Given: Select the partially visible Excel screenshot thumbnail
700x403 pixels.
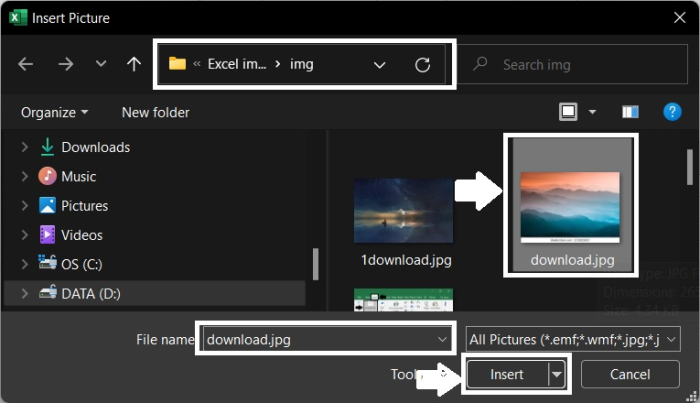Looking at the screenshot, I should tap(404, 299).
